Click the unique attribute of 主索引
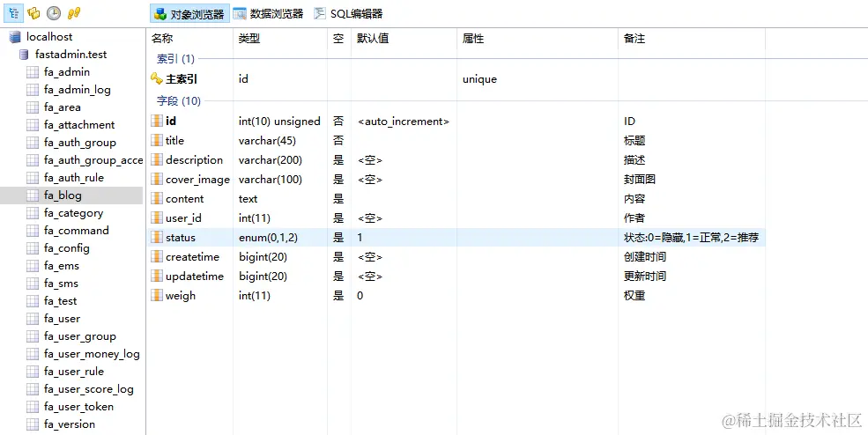This screenshot has height=435, width=868. (x=479, y=79)
